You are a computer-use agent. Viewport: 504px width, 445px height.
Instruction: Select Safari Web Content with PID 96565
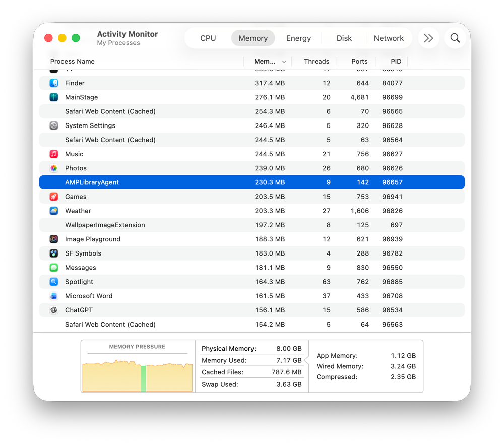252,111
